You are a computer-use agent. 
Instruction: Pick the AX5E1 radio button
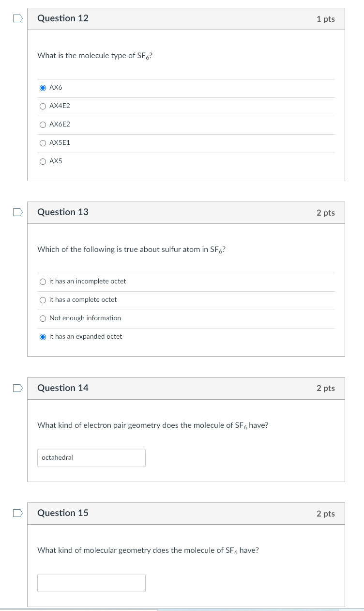43,143
